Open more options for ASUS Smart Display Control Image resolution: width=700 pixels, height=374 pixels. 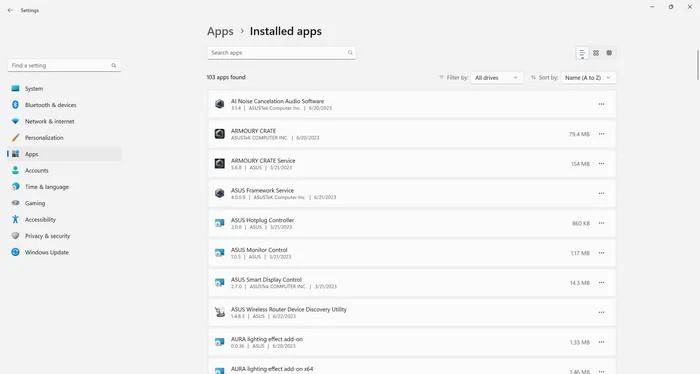[601, 283]
